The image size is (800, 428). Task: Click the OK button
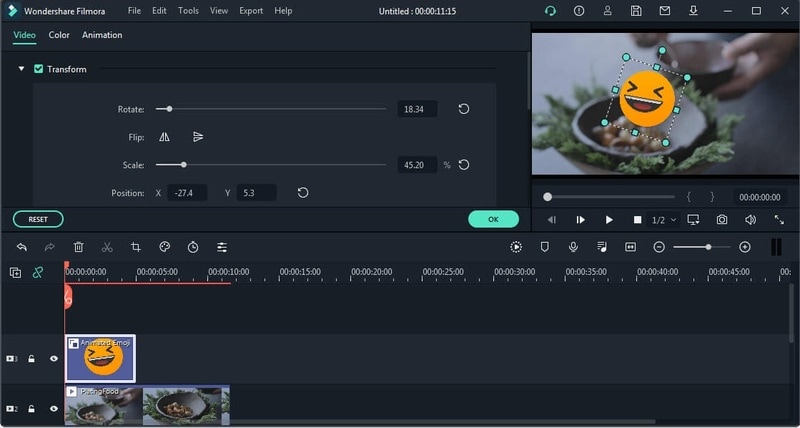pos(493,219)
